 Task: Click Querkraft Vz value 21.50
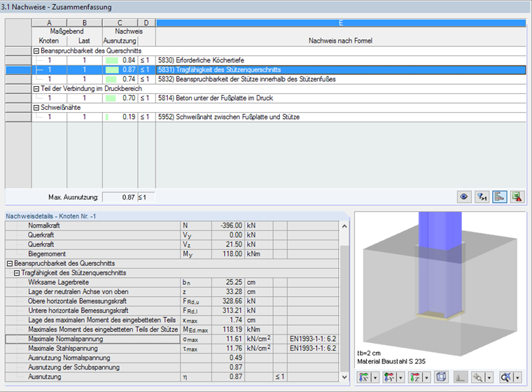pyautogui.click(x=228, y=245)
